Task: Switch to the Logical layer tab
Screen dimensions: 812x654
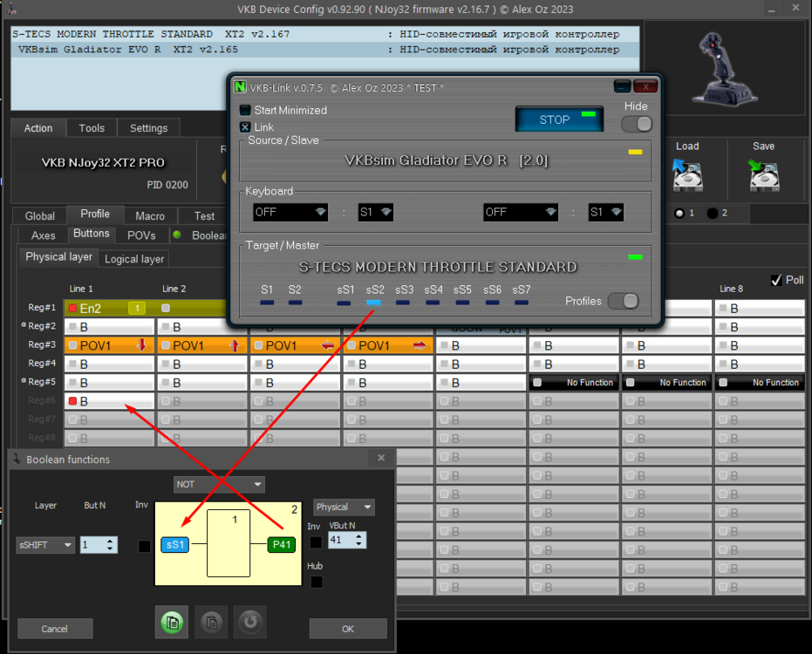Action: click(134, 259)
